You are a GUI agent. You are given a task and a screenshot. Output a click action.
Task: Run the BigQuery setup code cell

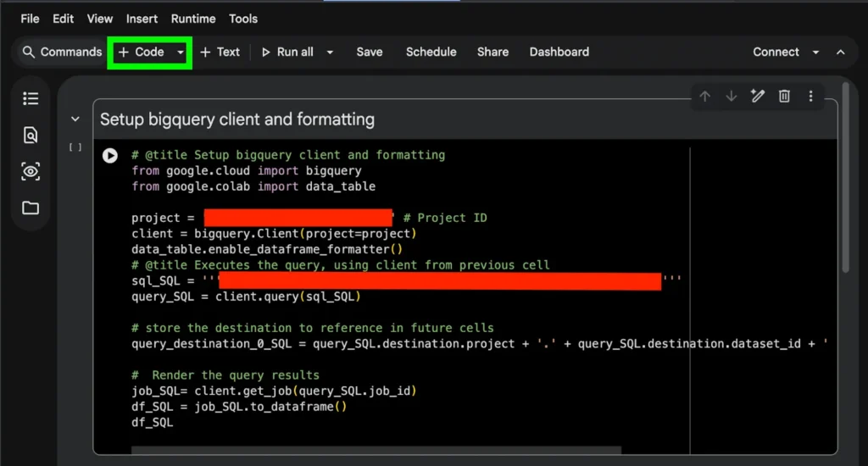[109, 155]
